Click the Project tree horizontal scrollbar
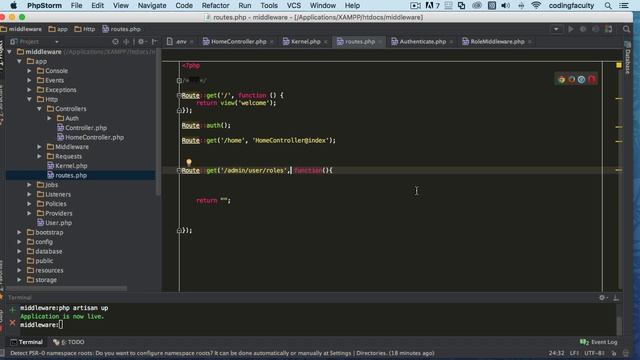 point(67,289)
